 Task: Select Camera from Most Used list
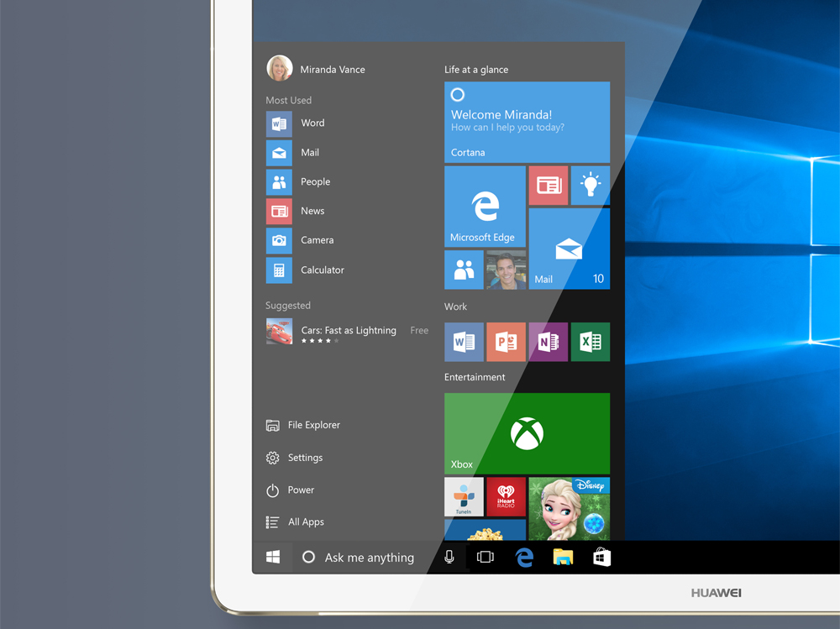click(317, 240)
